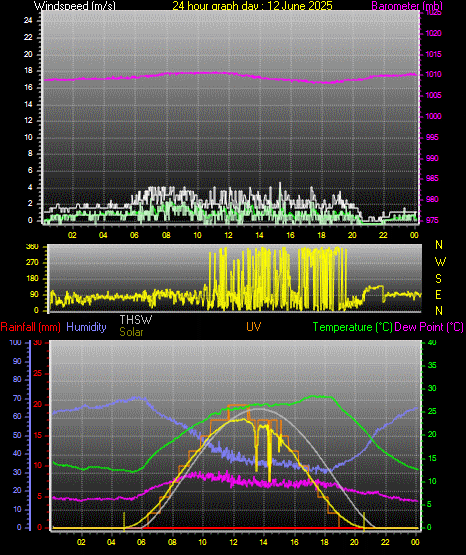Click the '1020' barometer scale value
This screenshot has height=555, width=466.
433,33
